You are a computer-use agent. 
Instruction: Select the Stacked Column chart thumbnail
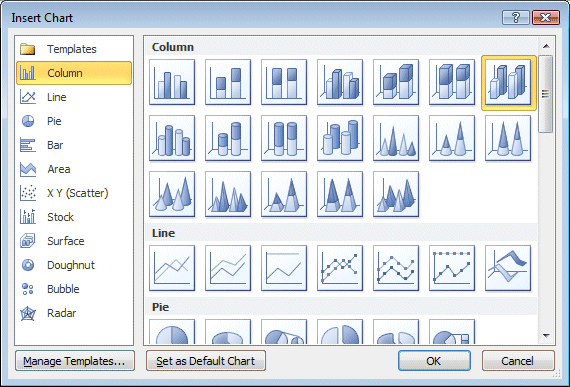click(x=228, y=82)
